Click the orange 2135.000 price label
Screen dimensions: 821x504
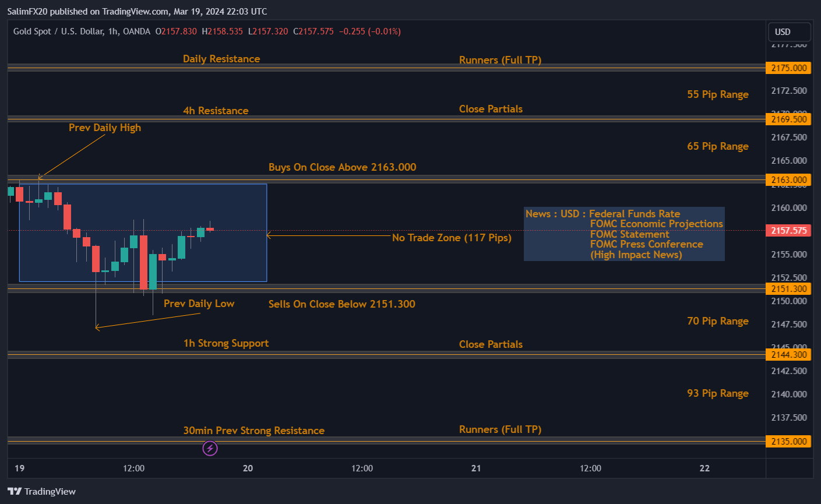(788, 441)
